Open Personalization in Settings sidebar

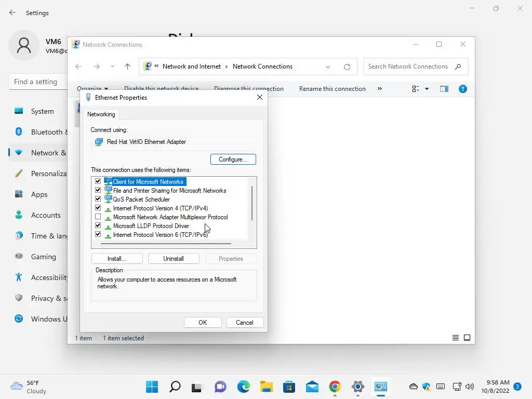click(38, 174)
